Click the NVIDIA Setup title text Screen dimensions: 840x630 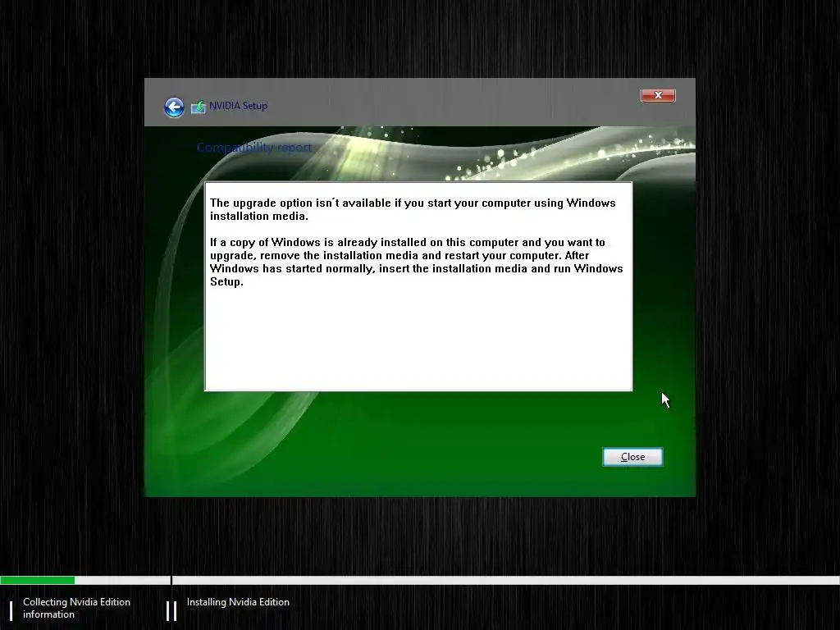coord(238,106)
